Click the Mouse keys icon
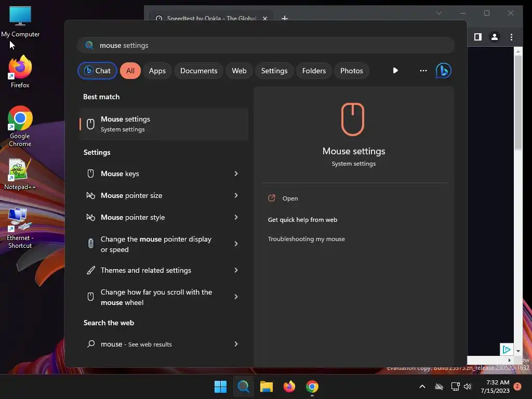 tap(90, 174)
